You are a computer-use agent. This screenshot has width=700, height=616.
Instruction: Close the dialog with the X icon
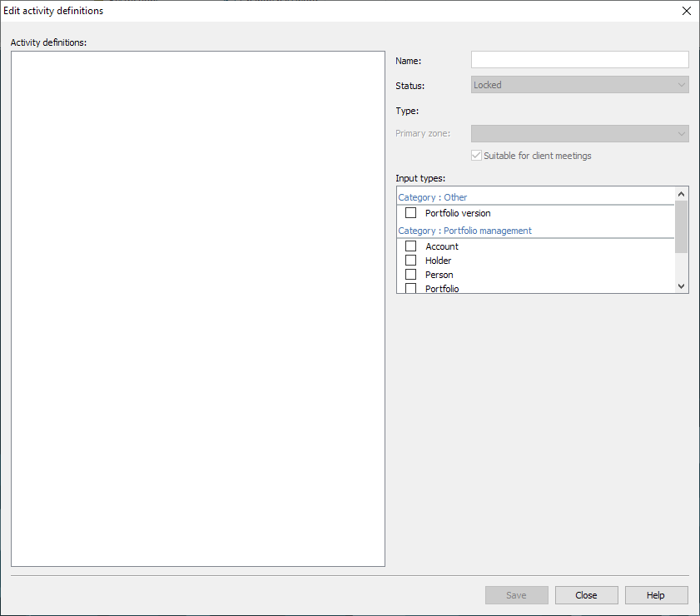[686, 11]
